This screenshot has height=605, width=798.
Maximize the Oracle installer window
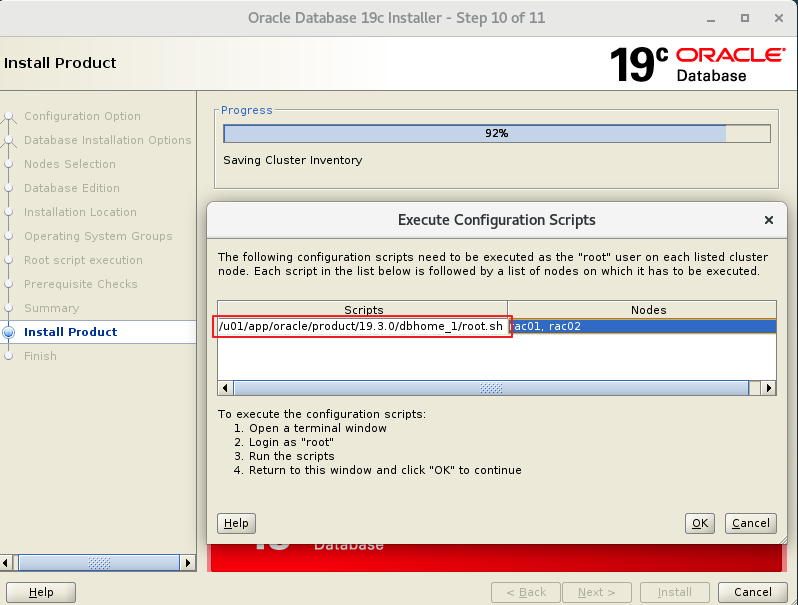pos(745,18)
